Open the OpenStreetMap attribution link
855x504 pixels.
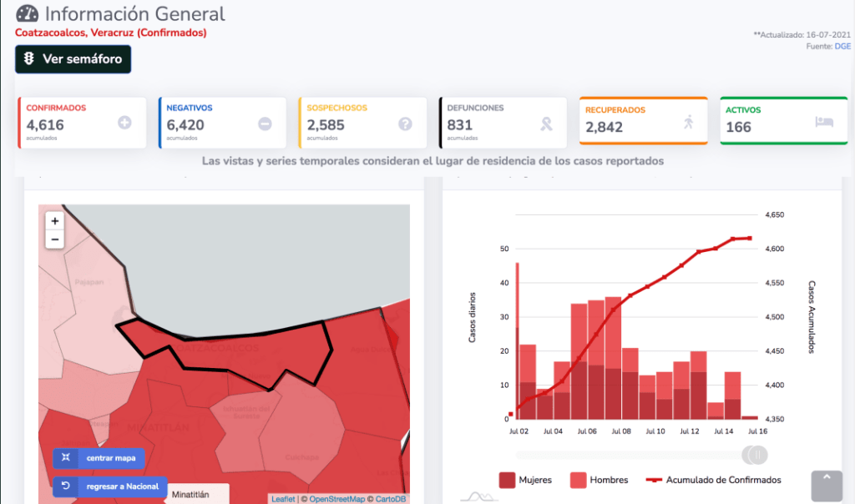point(336,499)
